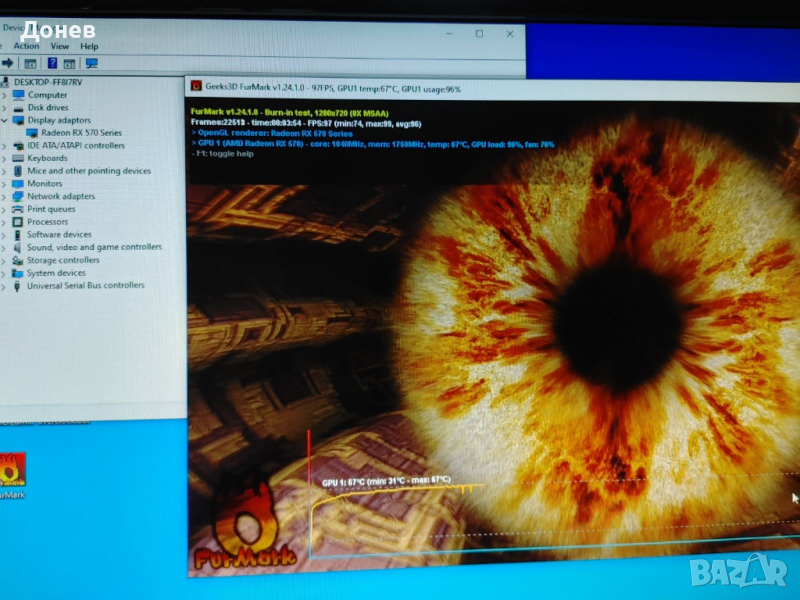Viewport: 800px width, 600px height.
Task: Click the show properties toolbar icon
Action: [x=30, y=63]
